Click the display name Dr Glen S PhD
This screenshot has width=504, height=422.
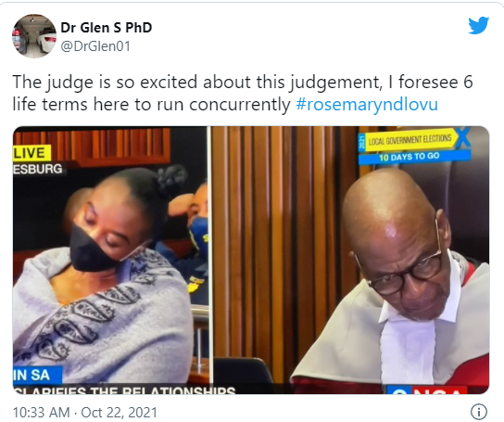(107, 28)
